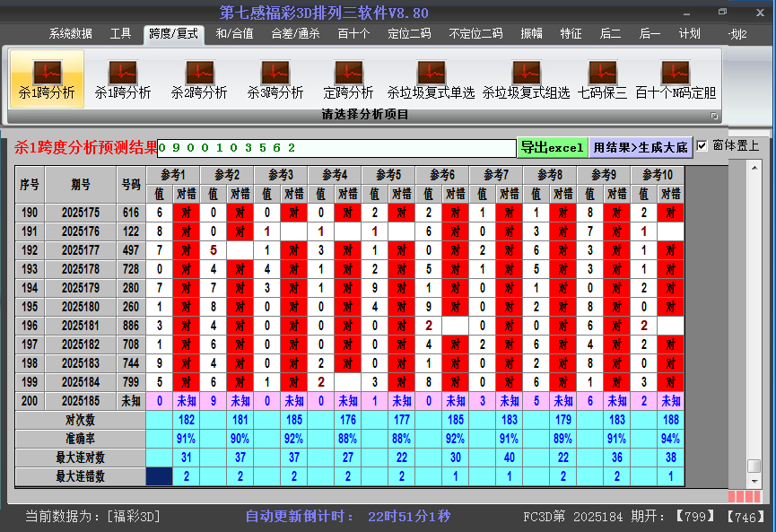
Task: Click the scrollbar down arrow beside the table
Action: pyautogui.click(x=754, y=481)
